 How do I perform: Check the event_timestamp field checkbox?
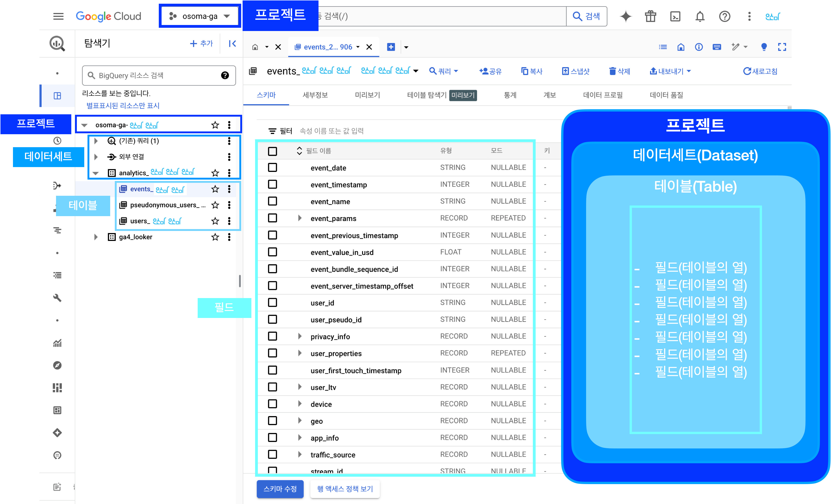(x=272, y=184)
